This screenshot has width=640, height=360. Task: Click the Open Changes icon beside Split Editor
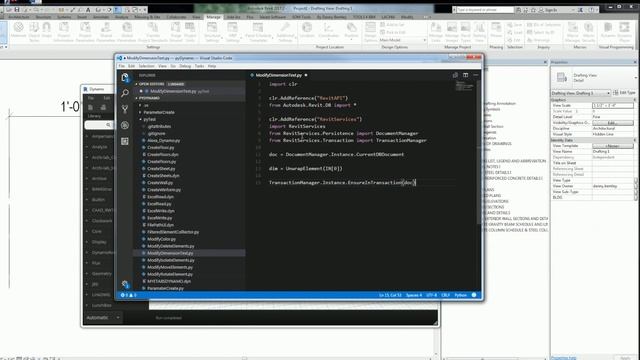pos(455,75)
